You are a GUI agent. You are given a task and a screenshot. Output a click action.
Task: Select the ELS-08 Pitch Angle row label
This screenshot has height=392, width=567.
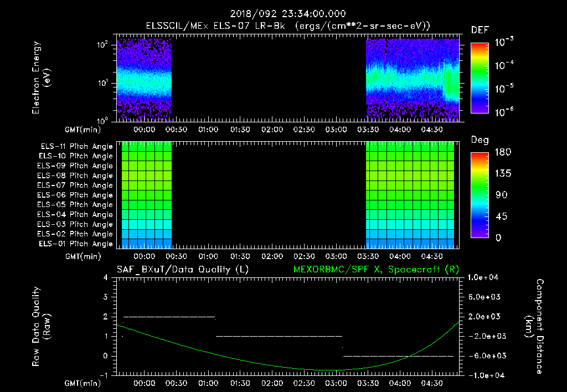(x=75, y=176)
